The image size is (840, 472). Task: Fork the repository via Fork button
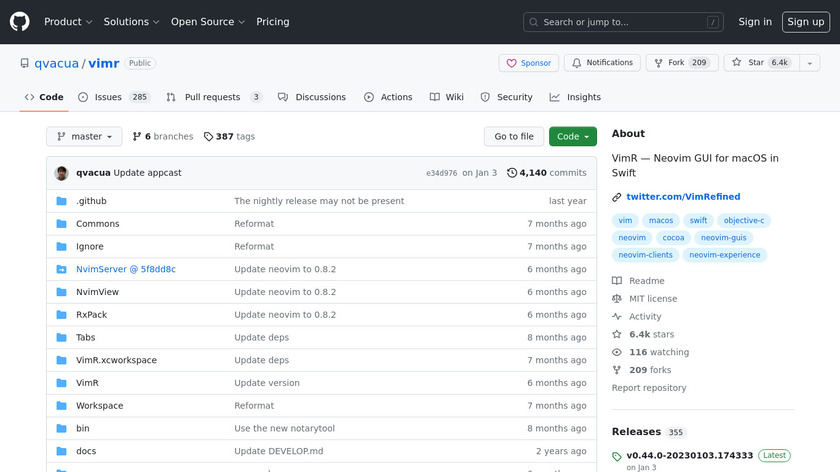coord(679,63)
